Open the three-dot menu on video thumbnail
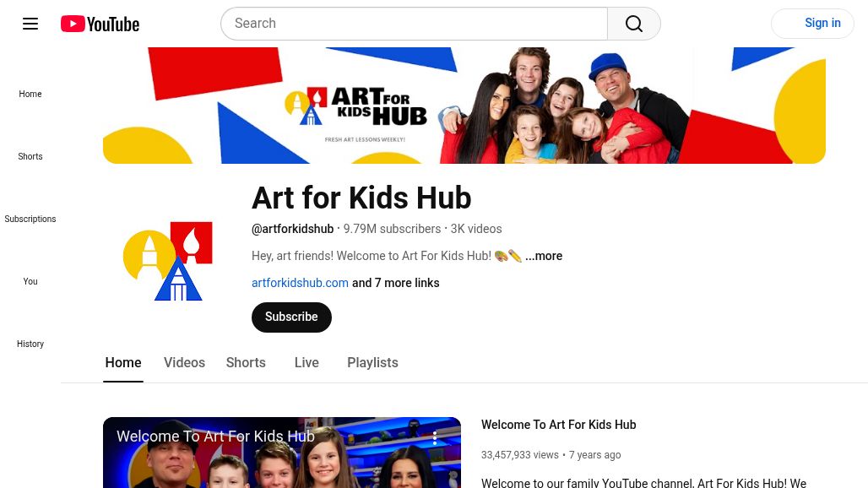This screenshot has height=488, width=868. coord(435,437)
